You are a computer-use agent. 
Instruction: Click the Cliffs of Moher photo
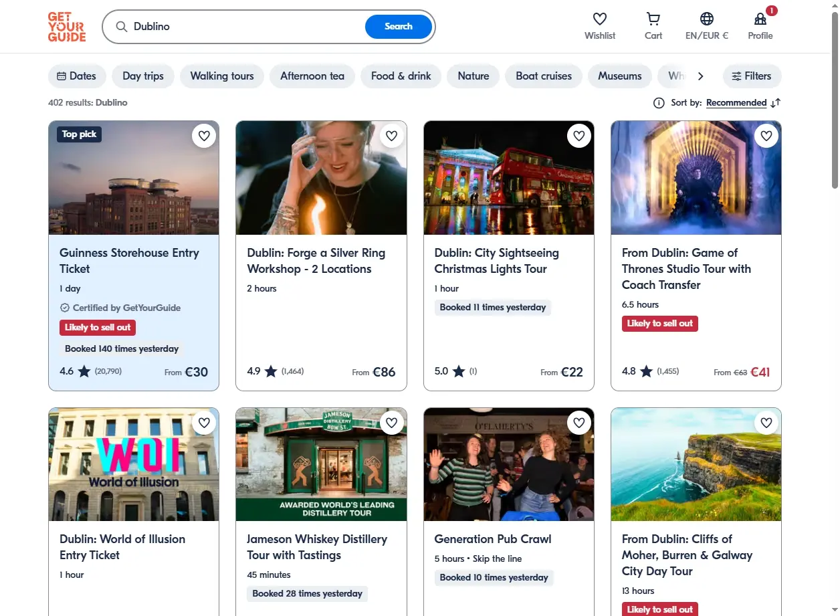tap(696, 465)
